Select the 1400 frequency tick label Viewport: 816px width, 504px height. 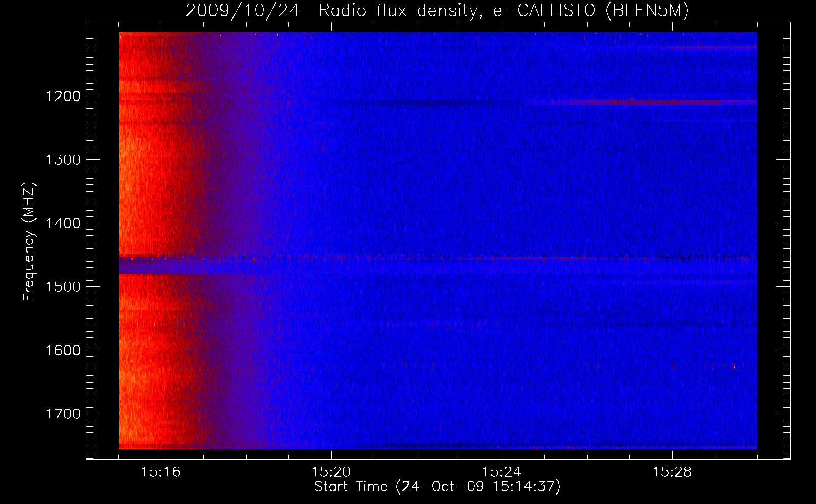pos(63,223)
